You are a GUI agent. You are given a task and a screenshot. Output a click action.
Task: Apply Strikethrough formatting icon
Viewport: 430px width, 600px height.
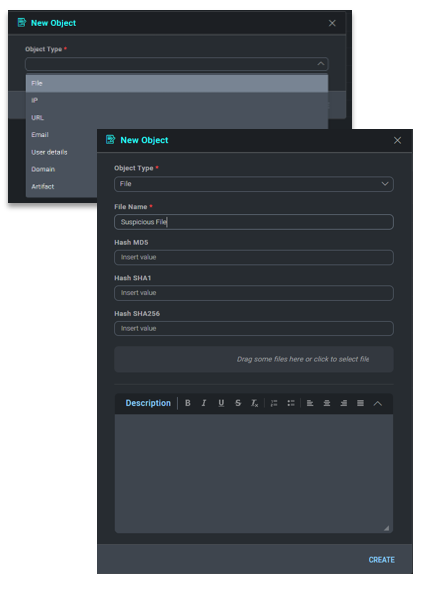[x=238, y=403]
